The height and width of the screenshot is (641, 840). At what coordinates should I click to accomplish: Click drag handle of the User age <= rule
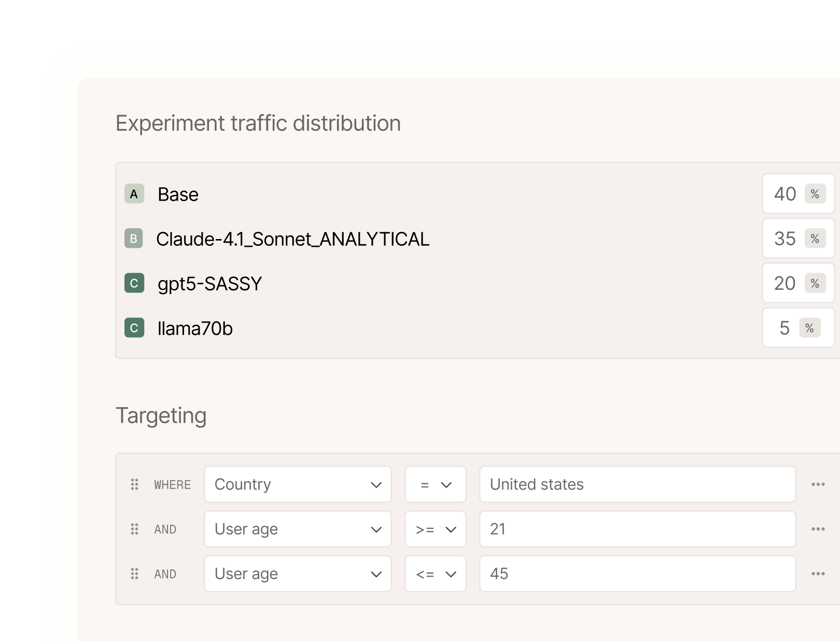point(135,574)
